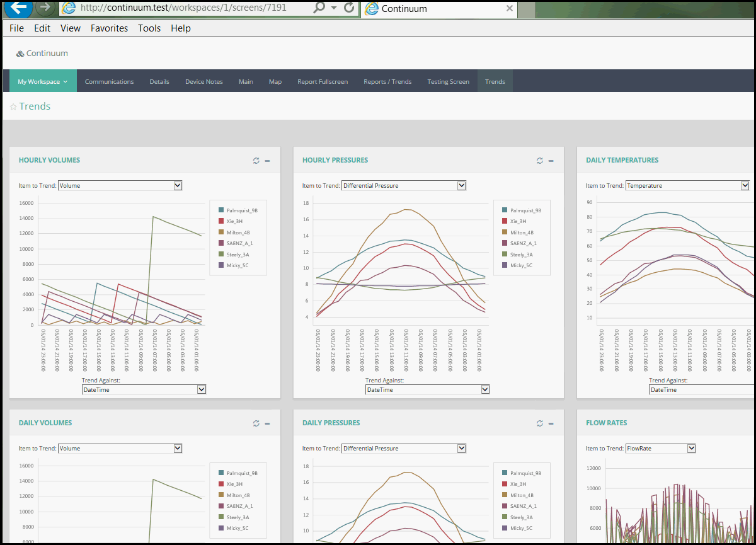Refresh the Hourly Volumes panel

point(256,161)
